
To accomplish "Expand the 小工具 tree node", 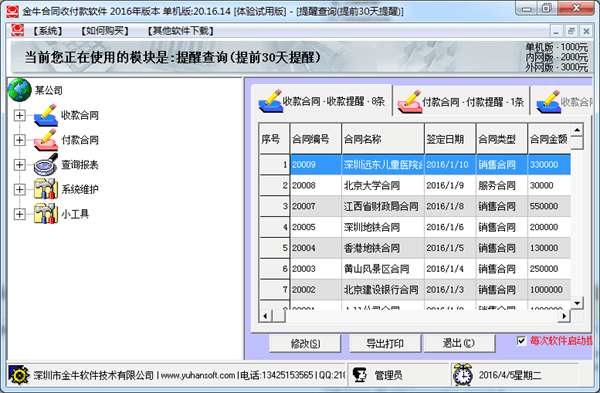I will click(19, 214).
